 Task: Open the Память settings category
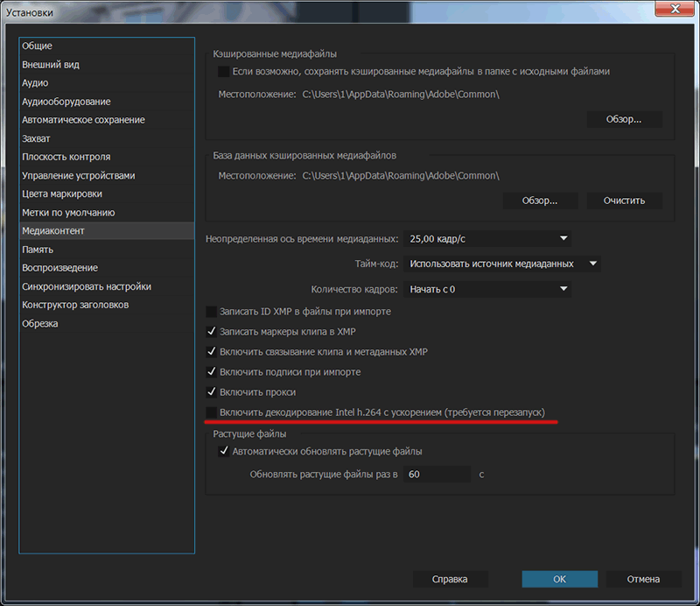pos(38,250)
